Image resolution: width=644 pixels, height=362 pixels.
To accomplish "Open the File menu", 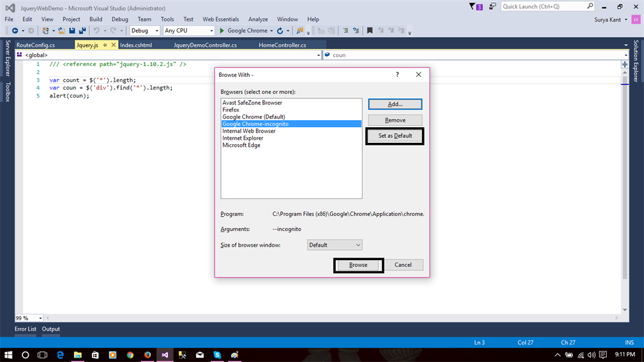I will coord(9,19).
